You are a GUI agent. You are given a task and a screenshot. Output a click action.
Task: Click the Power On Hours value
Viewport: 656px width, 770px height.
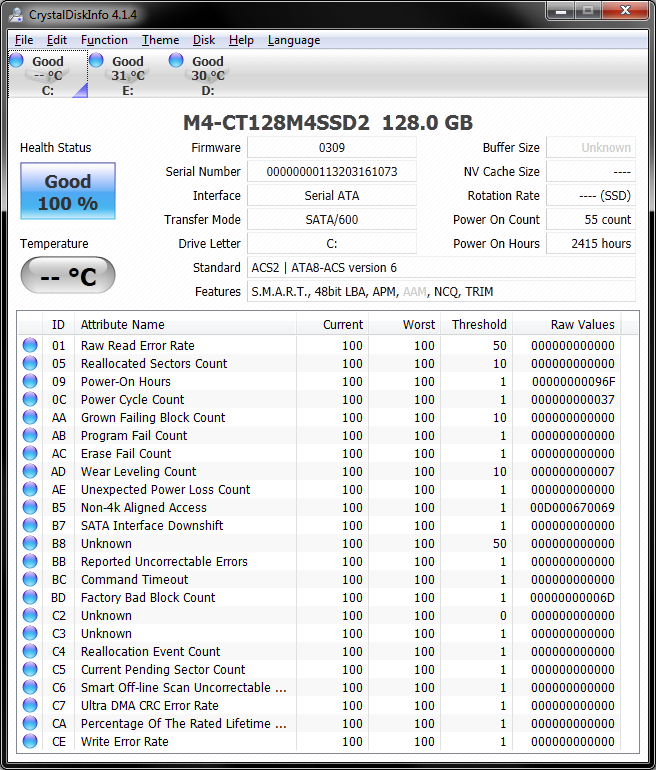[x=591, y=244]
